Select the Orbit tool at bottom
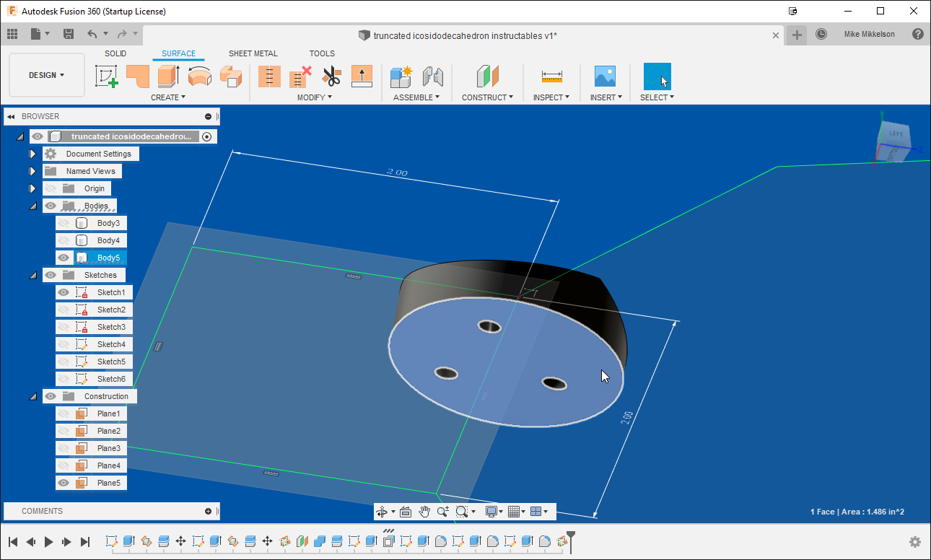931x560 pixels. click(x=382, y=511)
